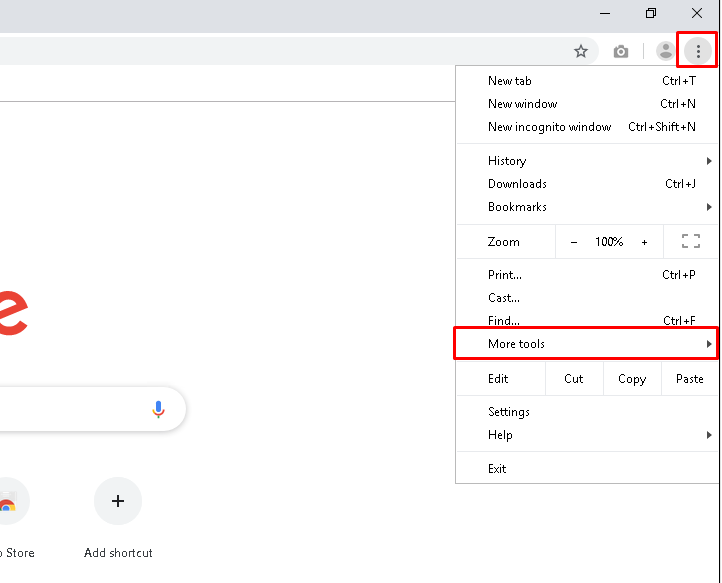Viewport: 722px width, 583px height.
Task: Choose Exit to quit Chrome
Action: 588,469
